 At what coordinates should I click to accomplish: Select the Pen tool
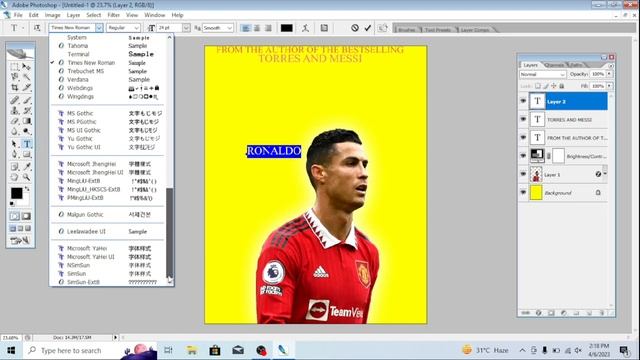14,154
